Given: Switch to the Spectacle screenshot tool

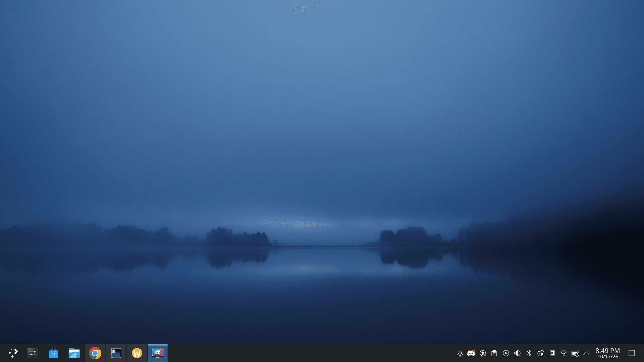Looking at the screenshot, I should pos(158,353).
